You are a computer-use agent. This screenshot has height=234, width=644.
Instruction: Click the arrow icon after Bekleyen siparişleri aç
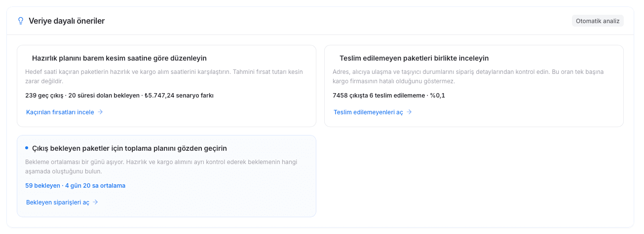click(x=96, y=202)
